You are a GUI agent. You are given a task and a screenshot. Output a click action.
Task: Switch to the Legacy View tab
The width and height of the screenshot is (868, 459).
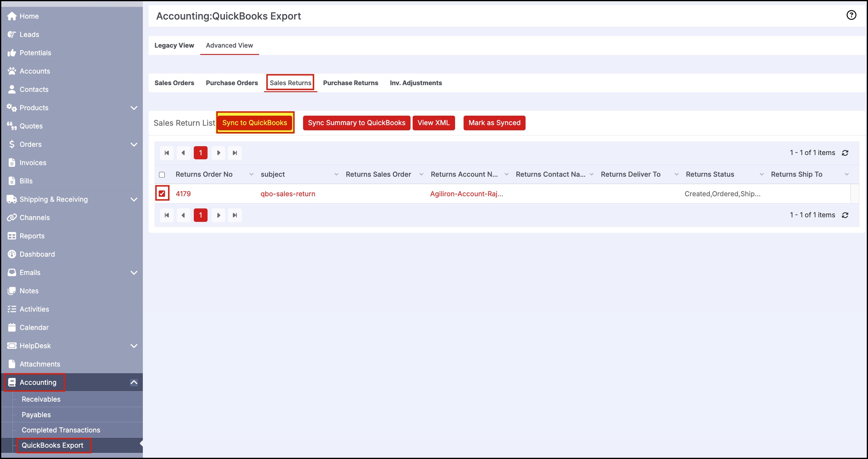tap(174, 45)
